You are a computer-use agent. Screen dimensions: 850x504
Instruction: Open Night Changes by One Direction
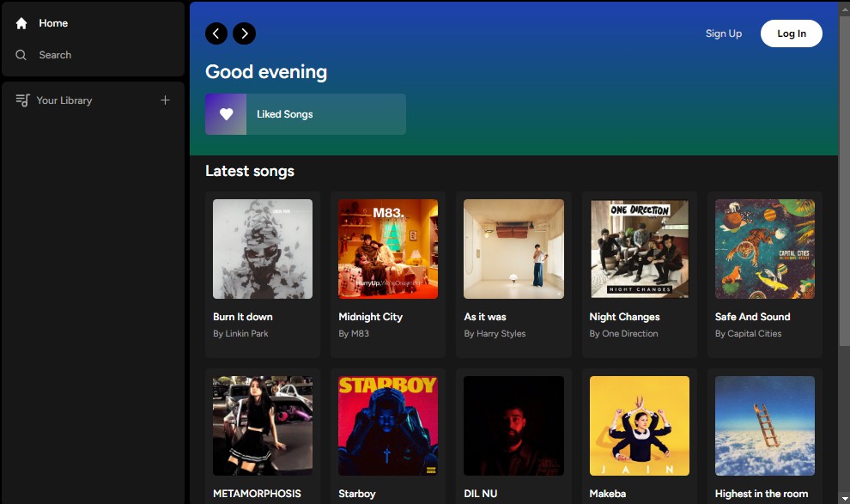pyautogui.click(x=640, y=249)
